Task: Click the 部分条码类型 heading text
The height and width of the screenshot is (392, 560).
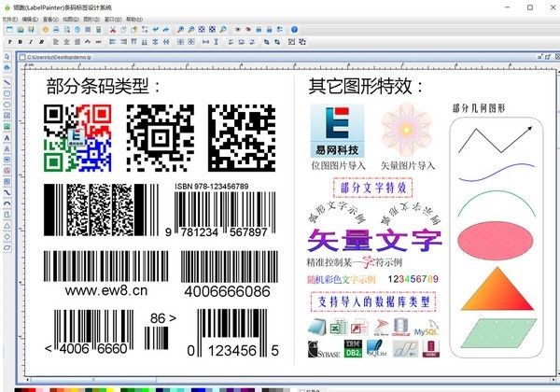Action: coord(103,86)
